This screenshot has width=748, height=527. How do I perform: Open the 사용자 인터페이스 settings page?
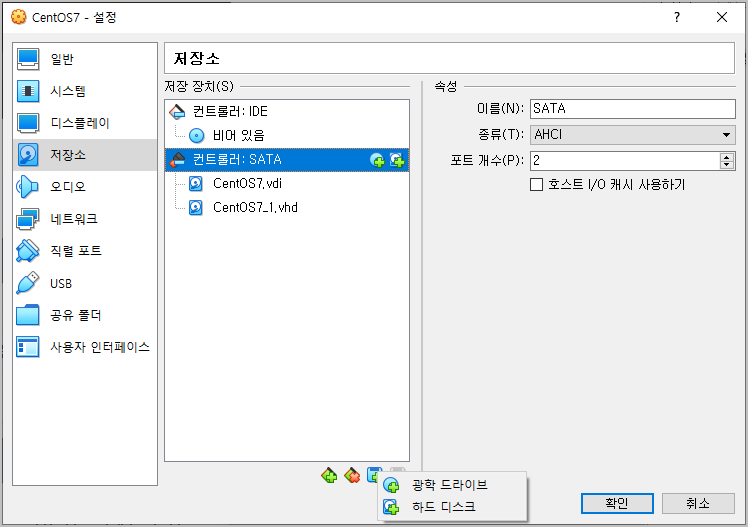[x=85, y=347]
